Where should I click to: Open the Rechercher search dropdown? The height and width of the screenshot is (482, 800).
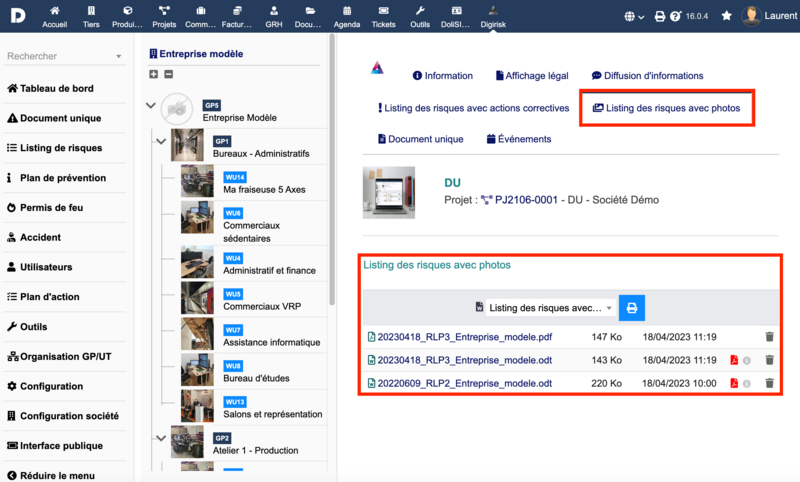click(x=64, y=56)
